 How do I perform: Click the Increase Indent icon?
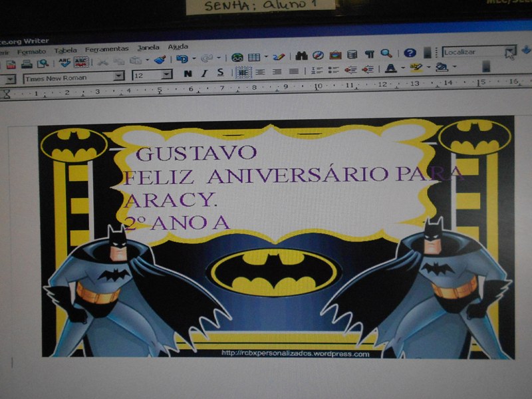(368, 69)
